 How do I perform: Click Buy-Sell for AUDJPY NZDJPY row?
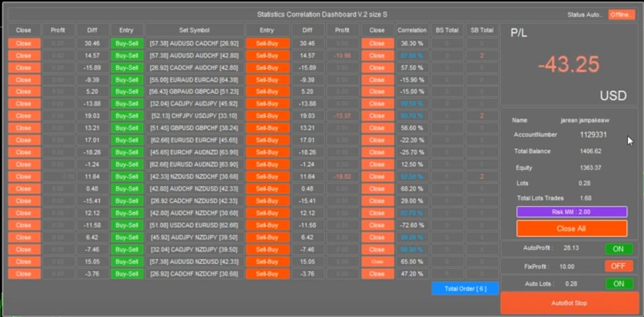(127, 237)
